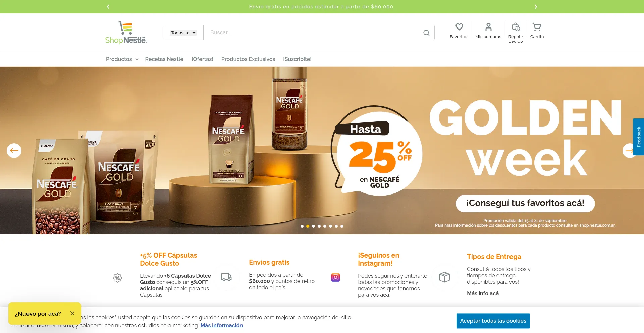Open the Todas las category dropdown
This screenshot has height=333, width=644.
point(183,33)
